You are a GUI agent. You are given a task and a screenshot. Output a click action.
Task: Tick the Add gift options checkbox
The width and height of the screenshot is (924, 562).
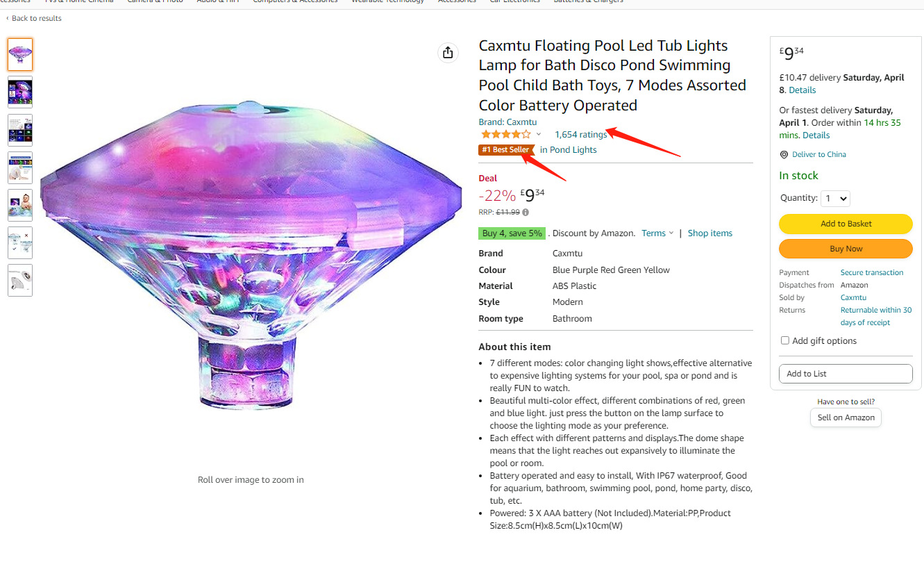[785, 340]
